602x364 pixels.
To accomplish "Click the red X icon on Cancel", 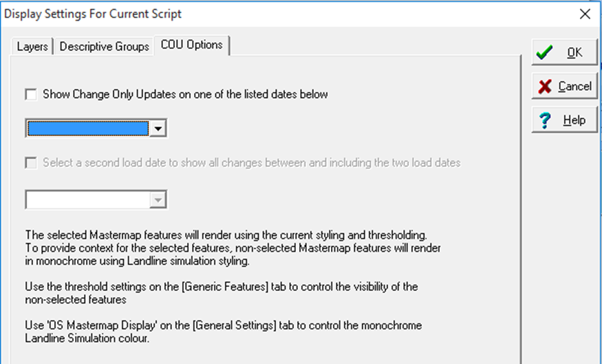I will click(x=544, y=87).
